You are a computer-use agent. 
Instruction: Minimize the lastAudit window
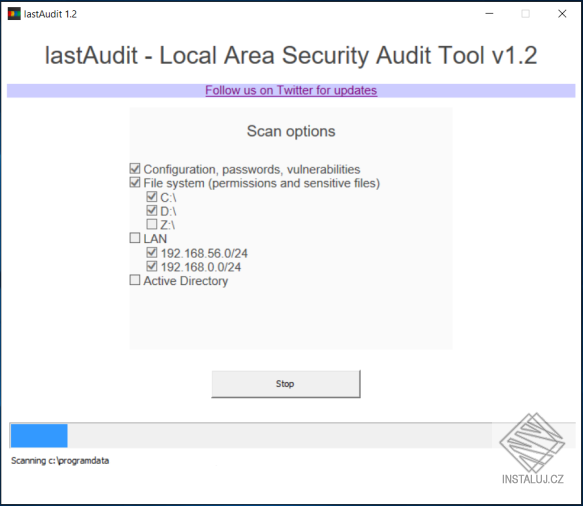tap(489, 14)
